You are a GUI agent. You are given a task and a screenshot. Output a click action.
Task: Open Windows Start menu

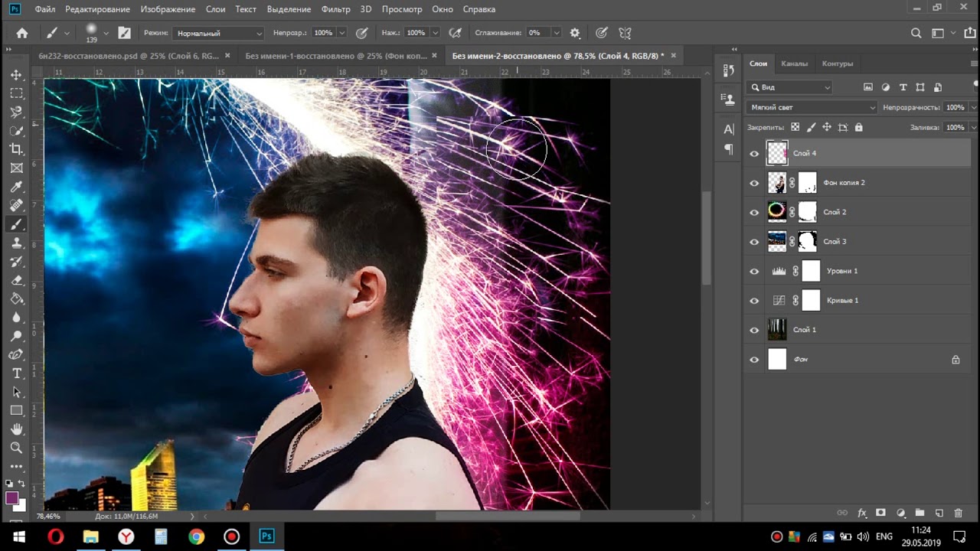coord(19,536)
